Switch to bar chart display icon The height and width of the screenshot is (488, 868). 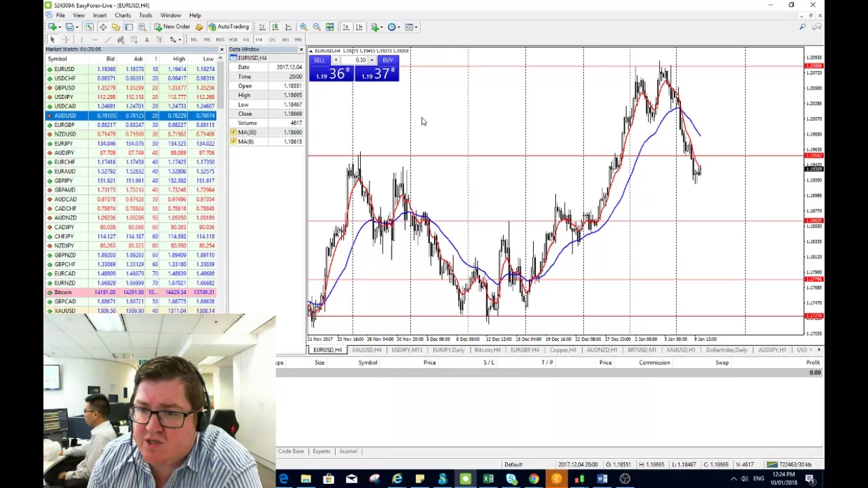[x=262, y=27]
